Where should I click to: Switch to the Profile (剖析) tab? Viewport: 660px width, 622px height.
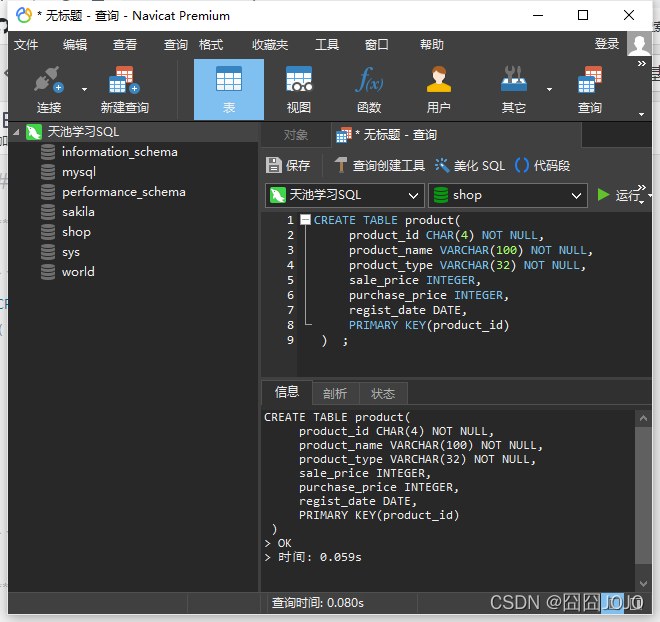(x=335, y=394)
